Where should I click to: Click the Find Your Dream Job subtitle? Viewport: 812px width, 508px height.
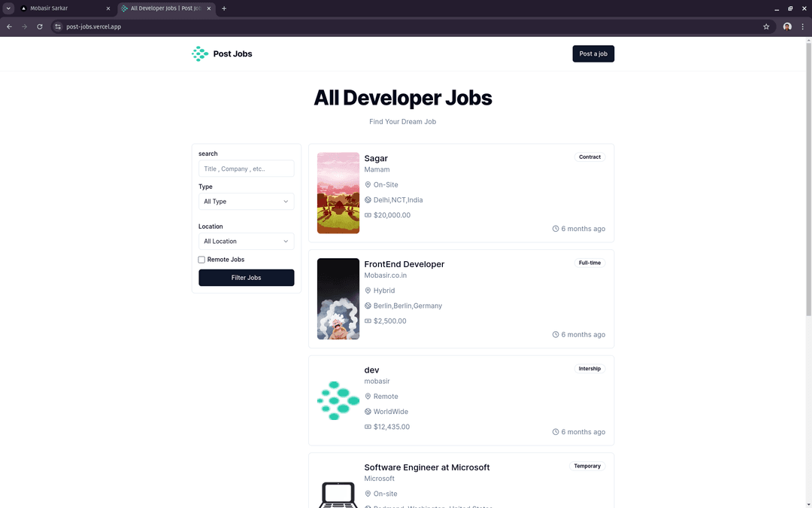pos(403,122)
